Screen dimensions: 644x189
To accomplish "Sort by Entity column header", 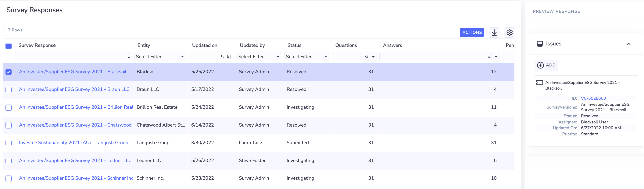I will pos(144,45).
